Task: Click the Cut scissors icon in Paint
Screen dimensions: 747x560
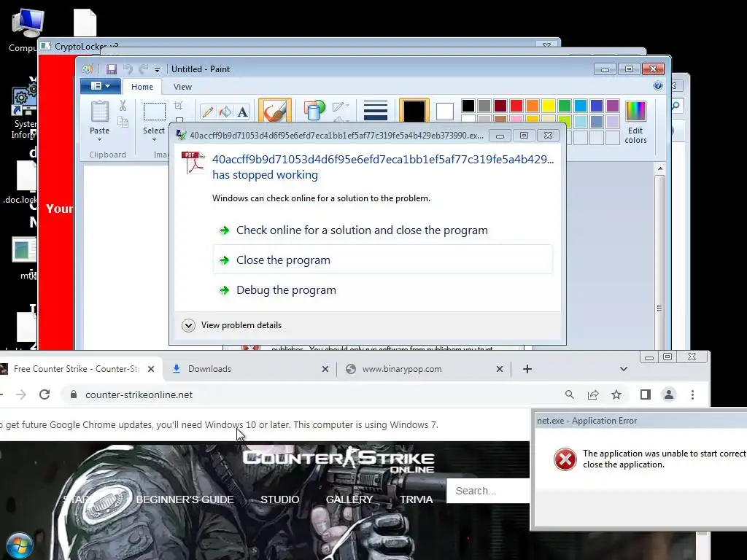Action: pos(123,106)
